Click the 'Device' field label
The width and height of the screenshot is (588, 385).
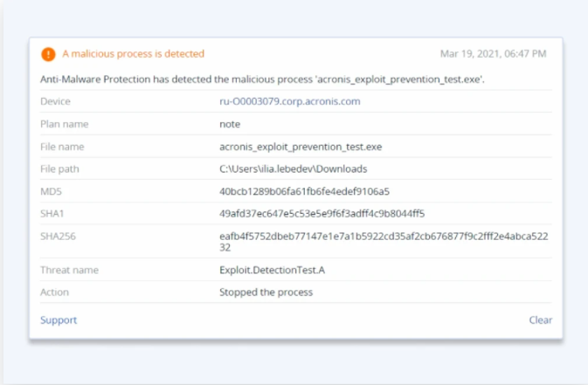56,101
